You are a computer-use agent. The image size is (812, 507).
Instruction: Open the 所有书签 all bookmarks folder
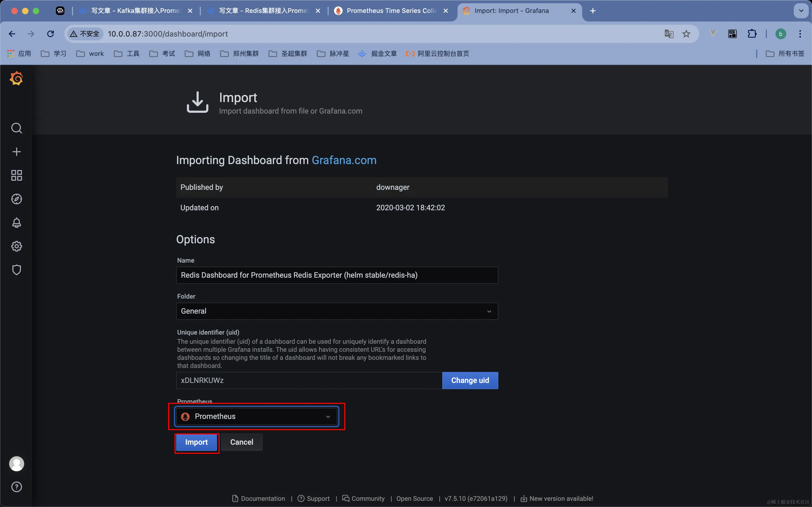[x=785, y=54]
